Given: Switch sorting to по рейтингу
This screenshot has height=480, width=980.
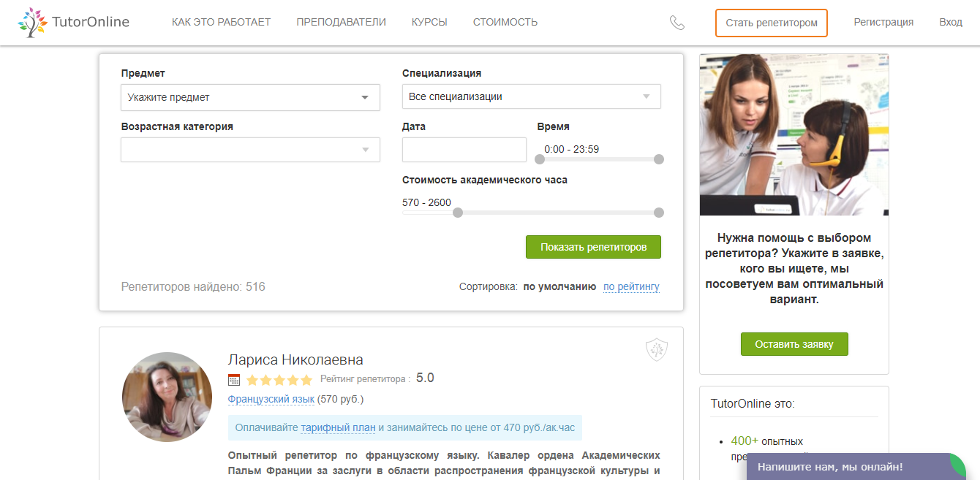Looking at the screenshot, I should click(630, 287).
